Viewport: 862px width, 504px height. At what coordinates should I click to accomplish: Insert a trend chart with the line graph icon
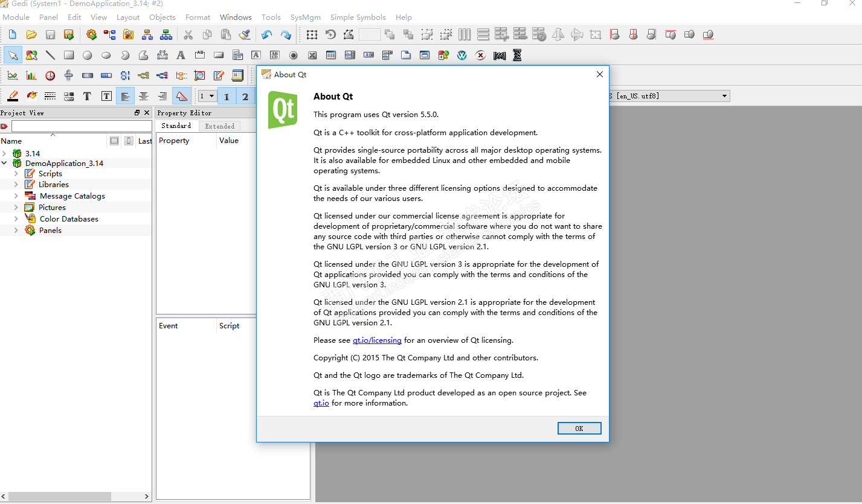click(x=13, y=75)
